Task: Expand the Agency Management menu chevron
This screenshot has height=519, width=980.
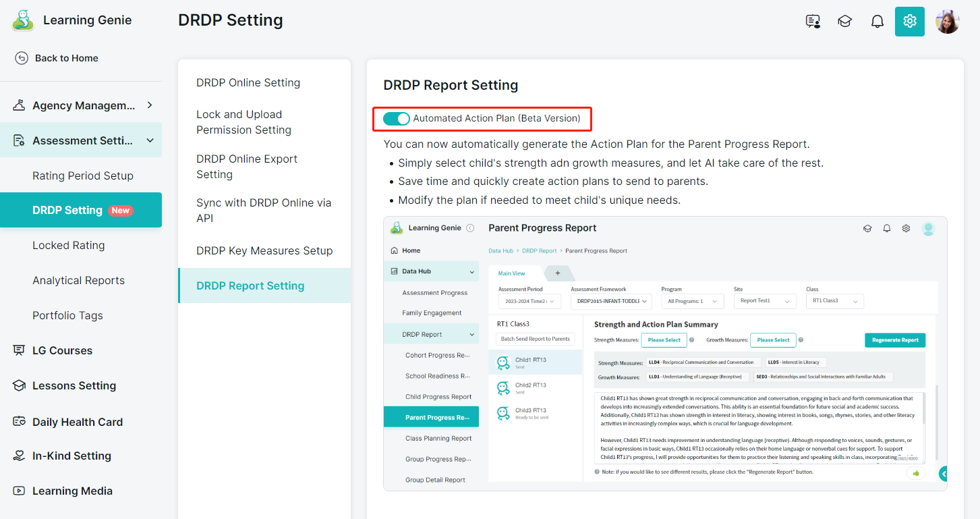Action: (x=150, y=105)
